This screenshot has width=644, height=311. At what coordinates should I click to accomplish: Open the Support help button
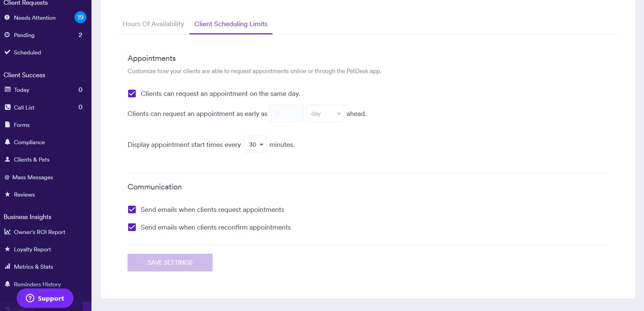(45, 298)
